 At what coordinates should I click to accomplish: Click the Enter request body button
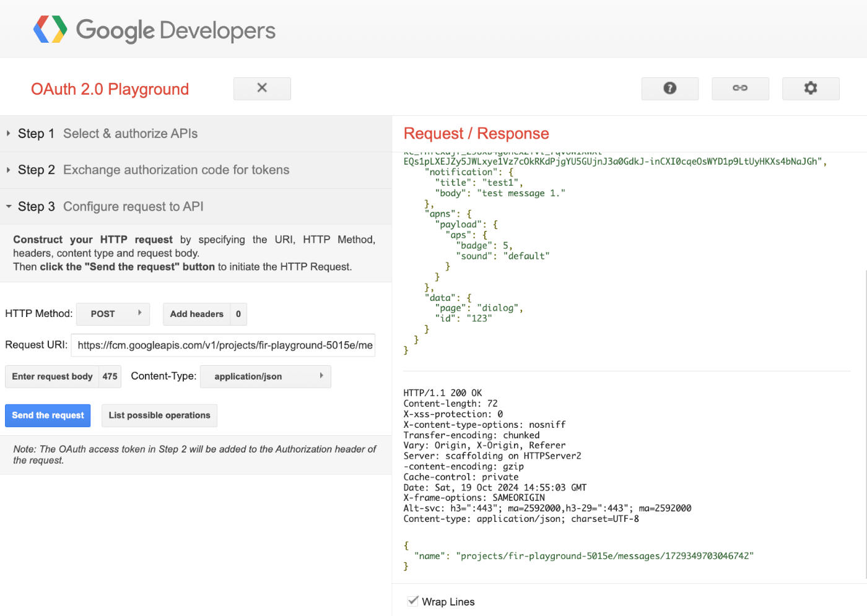[x=63, y=376]
